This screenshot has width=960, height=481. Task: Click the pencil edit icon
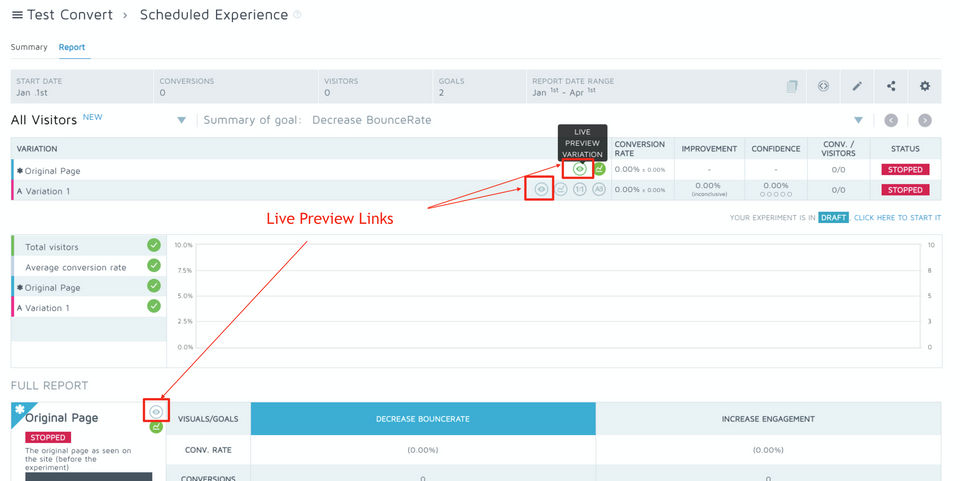[857, 86]
